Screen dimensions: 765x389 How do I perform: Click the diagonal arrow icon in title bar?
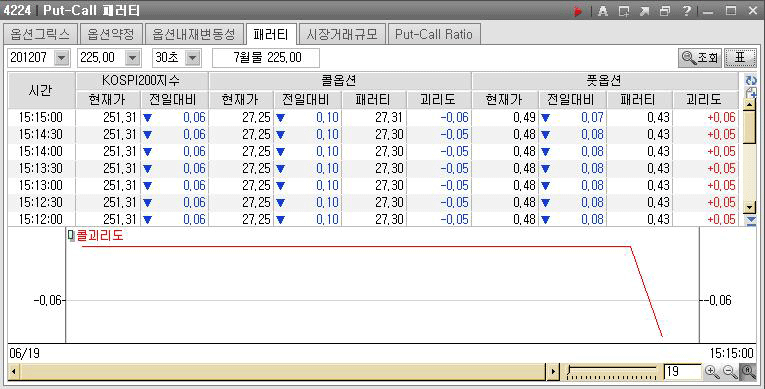click(644, 11)
